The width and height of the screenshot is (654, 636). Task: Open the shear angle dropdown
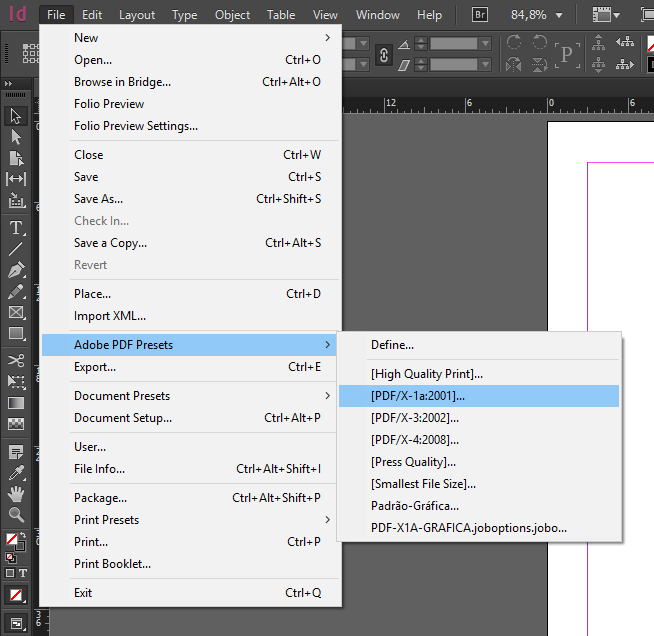click(485, 65)
